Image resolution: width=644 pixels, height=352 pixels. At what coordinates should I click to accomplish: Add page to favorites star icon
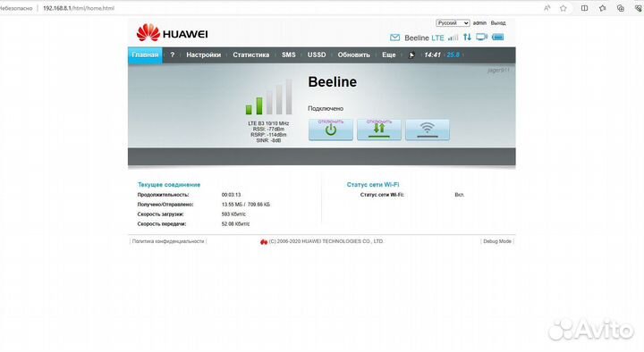pos(563,8)
